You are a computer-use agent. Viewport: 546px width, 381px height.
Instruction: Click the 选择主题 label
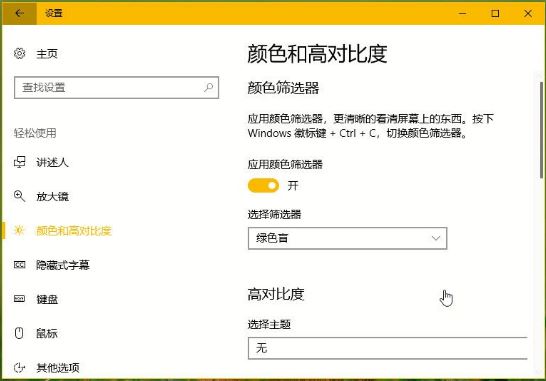coord(269,324)
